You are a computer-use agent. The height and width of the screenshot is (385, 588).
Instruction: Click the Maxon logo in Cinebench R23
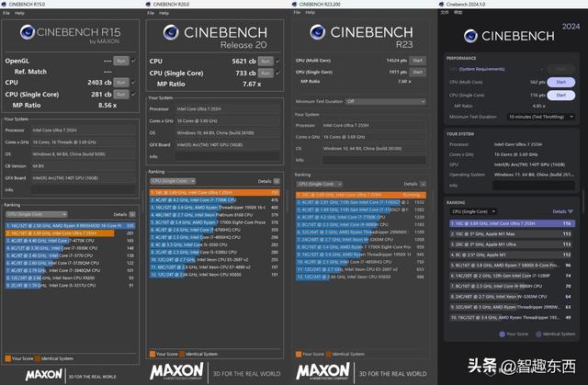322,371
